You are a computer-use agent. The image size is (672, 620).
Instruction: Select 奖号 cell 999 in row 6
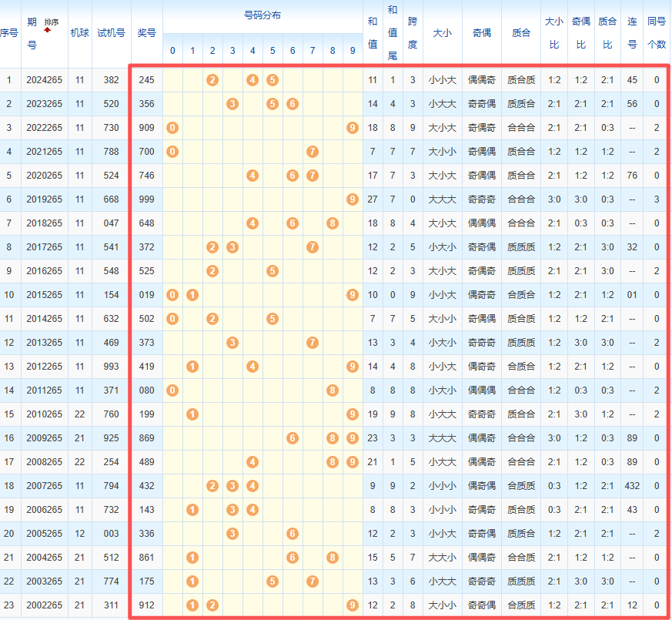click(x=146, y=199)
